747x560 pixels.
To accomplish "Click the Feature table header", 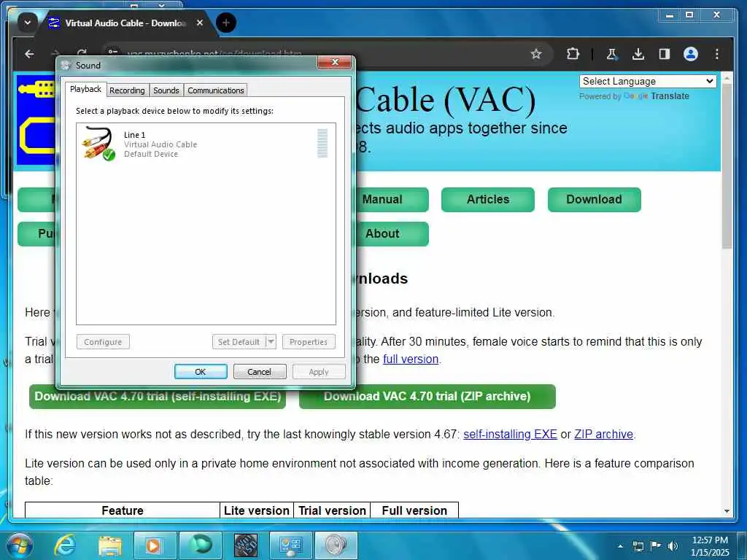I will 123,510.
